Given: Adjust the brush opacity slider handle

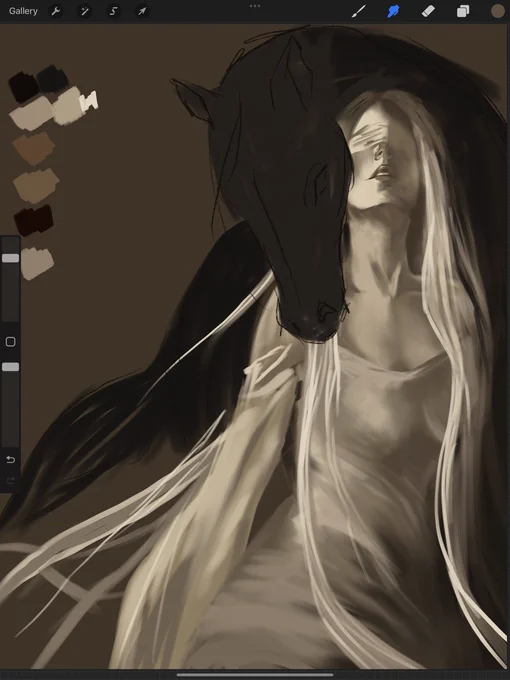Looking at the screenshot, I should (10, 367).
